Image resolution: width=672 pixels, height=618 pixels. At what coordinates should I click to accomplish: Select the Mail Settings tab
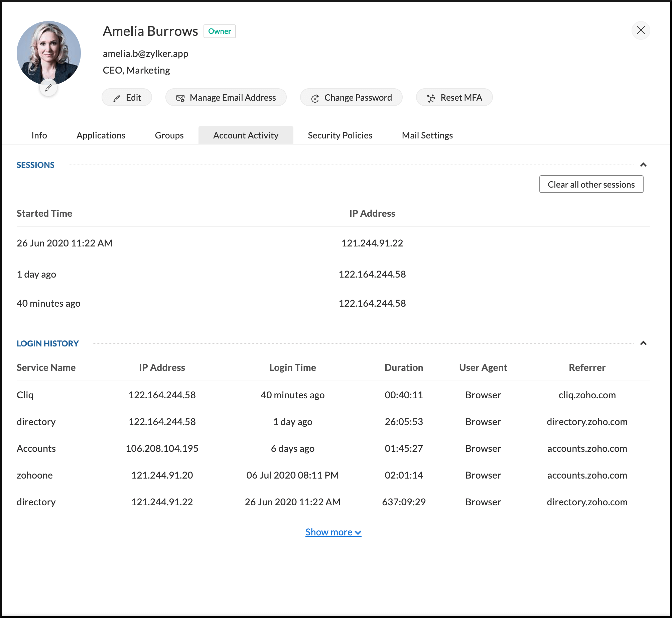(x=427, y=135)
